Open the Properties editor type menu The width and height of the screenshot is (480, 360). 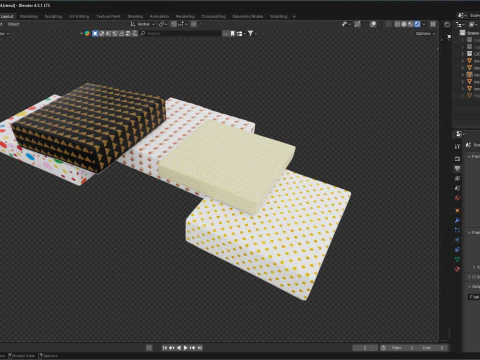[460, 134]
